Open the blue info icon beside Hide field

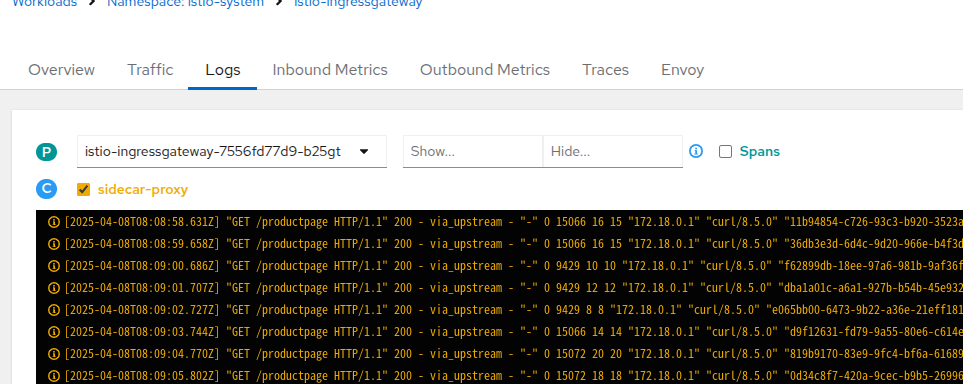coord(696,151)
